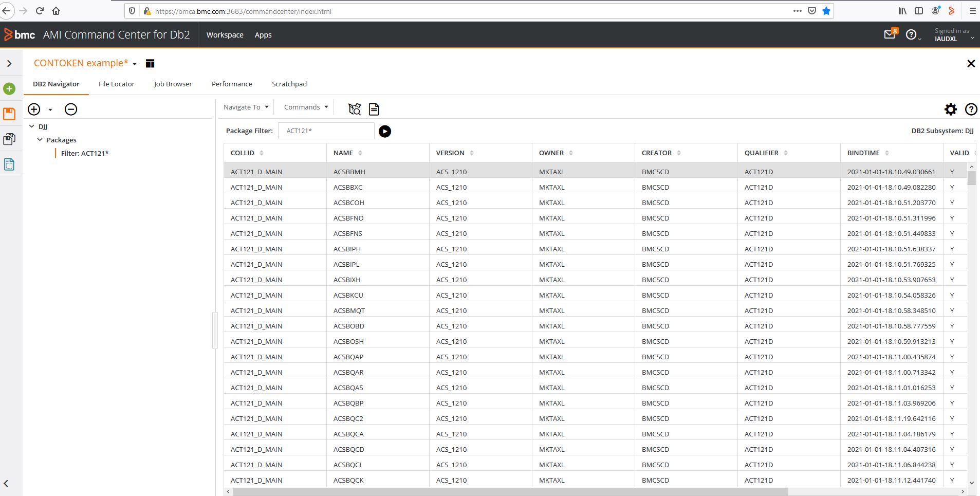The height and width of the screenshot is (496, 980).
Task: Open the Workspace menu
Action: point(225,35)
